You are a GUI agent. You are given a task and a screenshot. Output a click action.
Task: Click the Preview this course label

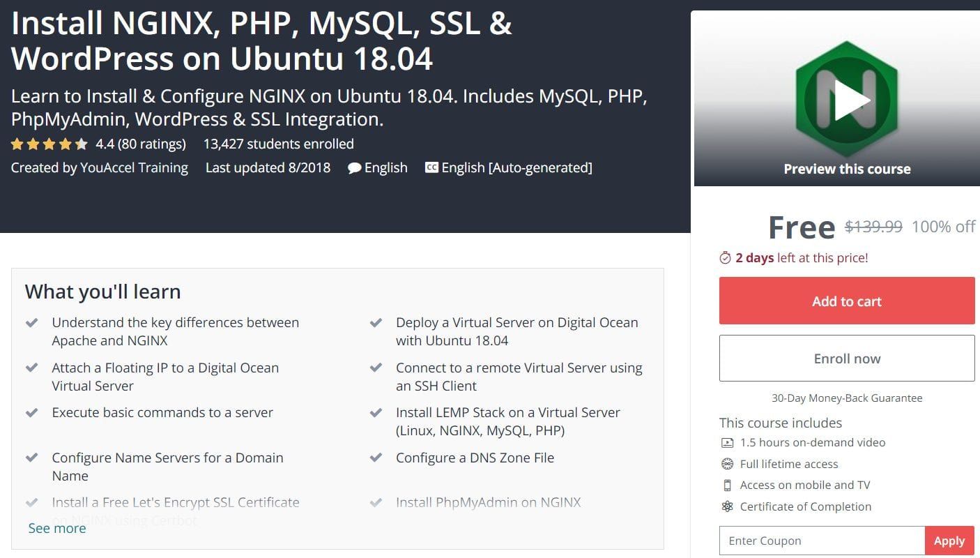(847, 169)
